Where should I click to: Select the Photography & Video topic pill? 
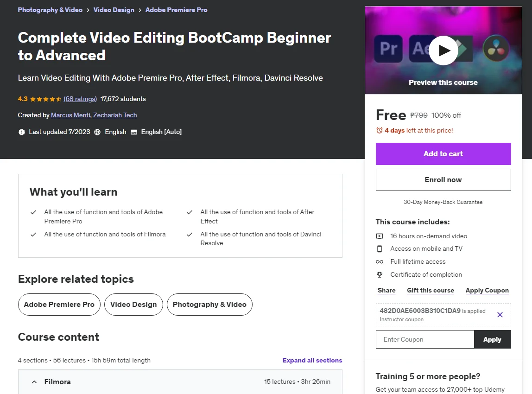pyautogui.click(x=209, y=305)
